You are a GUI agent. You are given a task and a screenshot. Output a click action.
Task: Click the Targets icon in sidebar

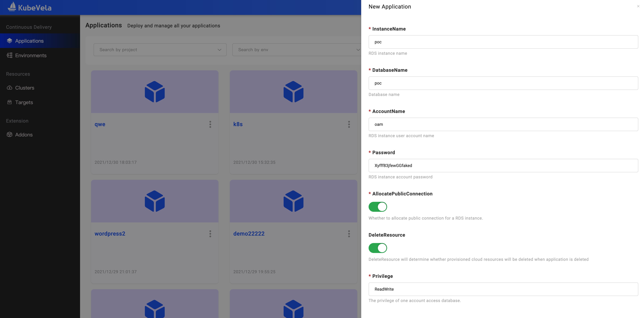click(x=9, y=102)
